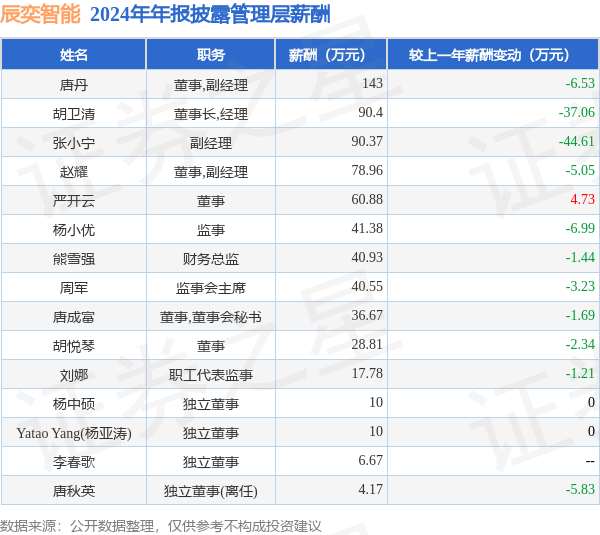Click 李春歌's salary value 6.67
Screen dimensions: 600x535
[370, 460]
